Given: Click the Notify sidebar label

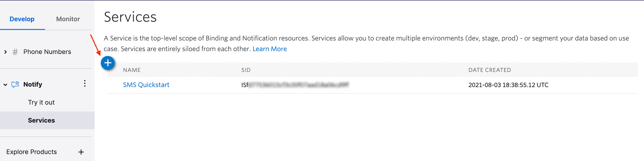Looking at the screenshot, I should pos(33,84).
